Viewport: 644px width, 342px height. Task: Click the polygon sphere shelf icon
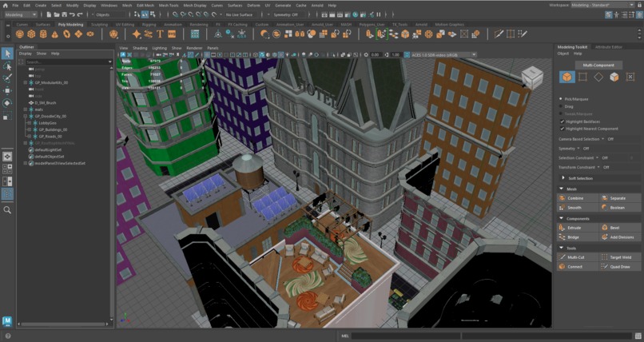coord(19,34)
